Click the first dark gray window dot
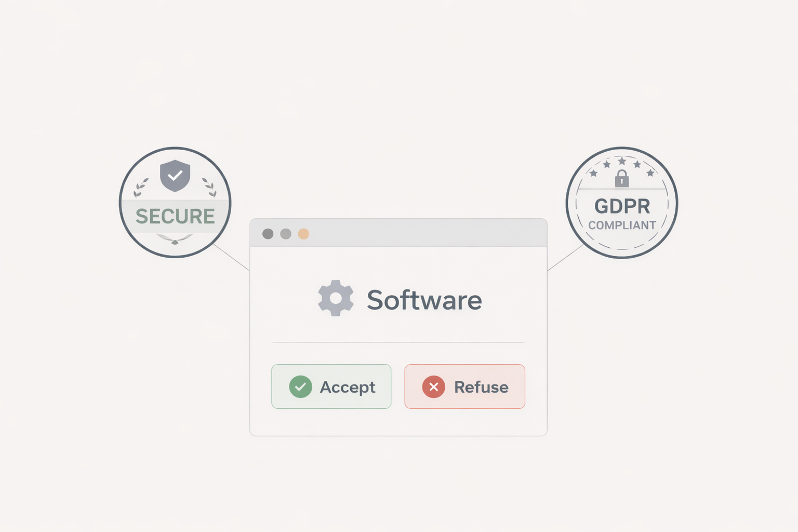798x532 pixels. click(268, 234)
